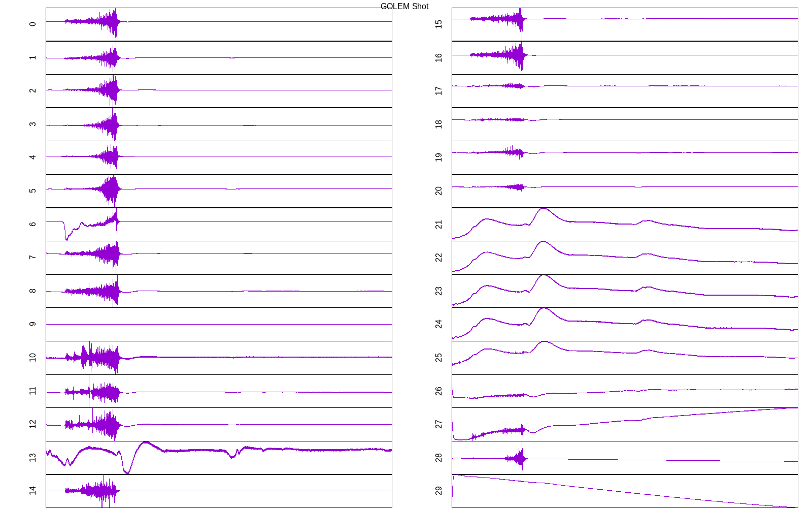Click the axis label "13"
The image size is (812, 508).
[33, 458]
